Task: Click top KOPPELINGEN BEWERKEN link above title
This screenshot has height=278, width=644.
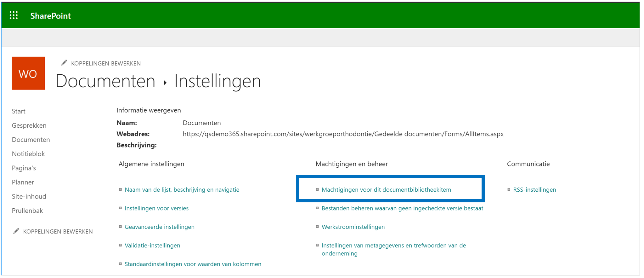Action: [106, 63]
